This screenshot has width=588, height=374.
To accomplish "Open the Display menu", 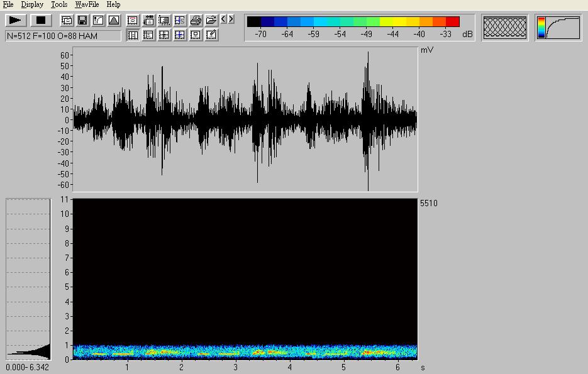I will 32,4.
